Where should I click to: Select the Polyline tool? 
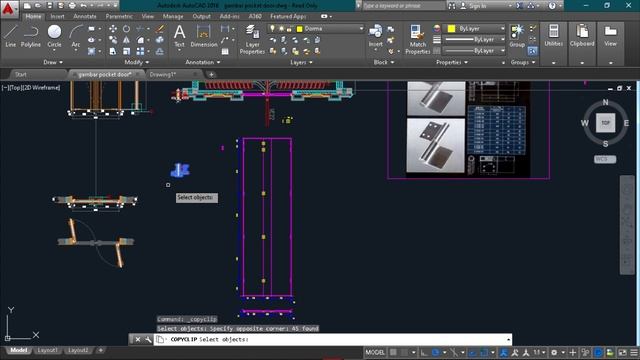(31, 36)
